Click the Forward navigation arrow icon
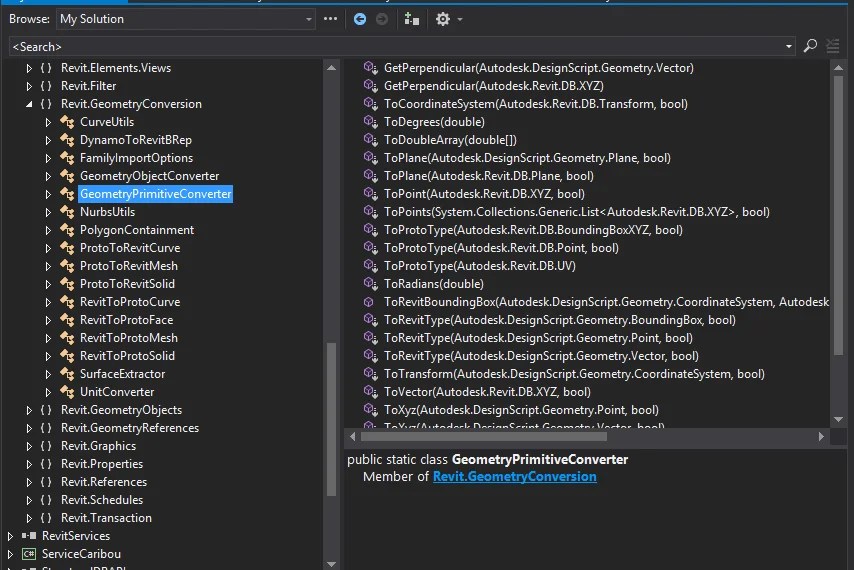Image resolution: width=854 pixels, height=570 pixels. pyautogui.click(x=382, y=20)
